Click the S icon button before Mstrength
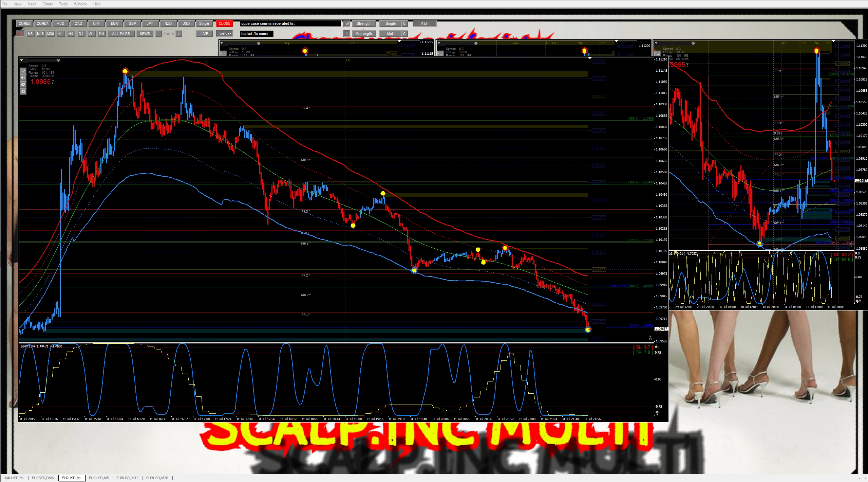This screenshot has width=868, height=482. coord(346,34)
